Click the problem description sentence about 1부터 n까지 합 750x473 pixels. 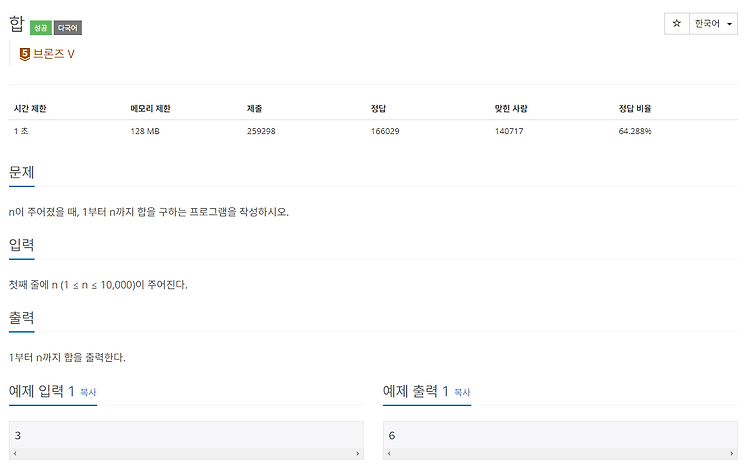149,212
